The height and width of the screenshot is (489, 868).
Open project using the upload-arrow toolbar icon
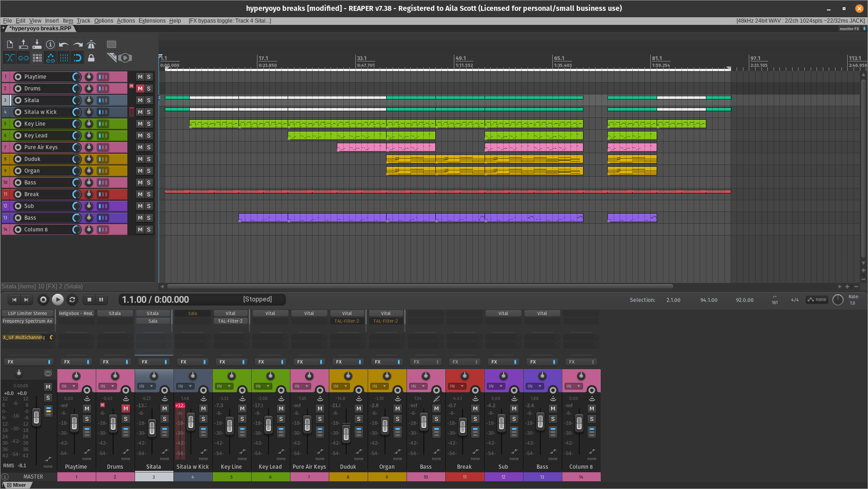(23, 44)
